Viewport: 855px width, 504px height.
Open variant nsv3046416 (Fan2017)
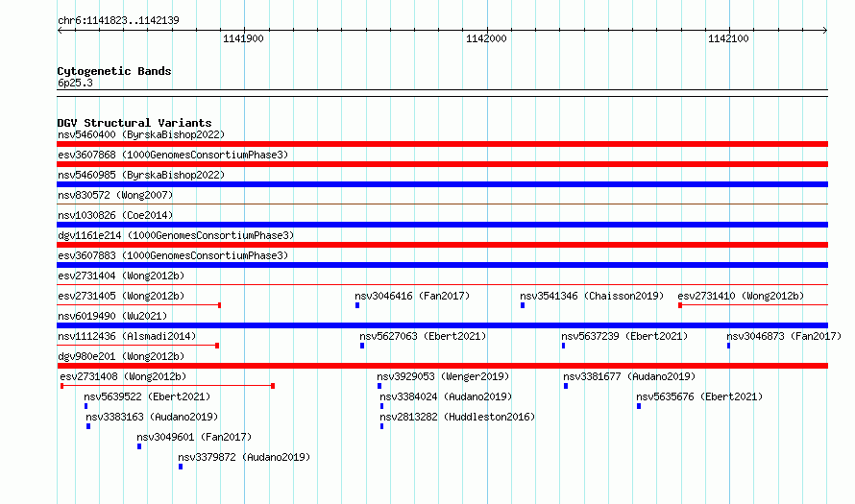click(412, 296)
